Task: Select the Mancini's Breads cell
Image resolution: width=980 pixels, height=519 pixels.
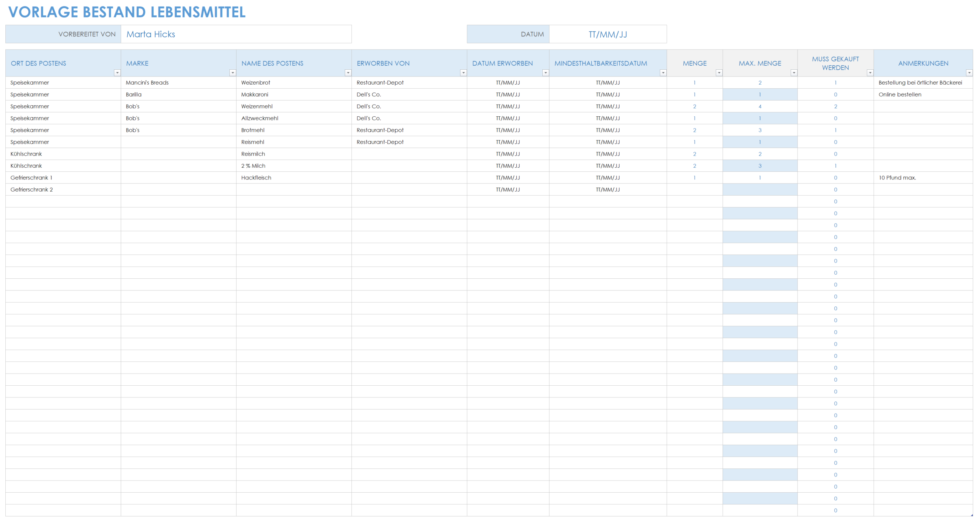Action: [x=179, y=83]
